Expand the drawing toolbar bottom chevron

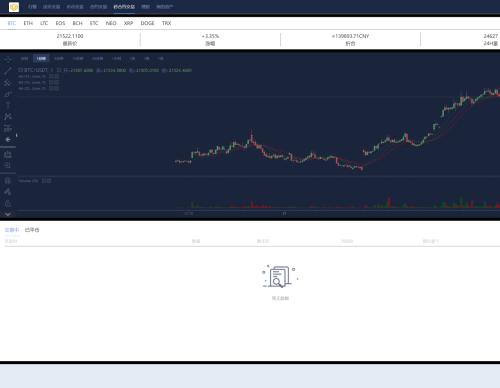click(8, 214)
